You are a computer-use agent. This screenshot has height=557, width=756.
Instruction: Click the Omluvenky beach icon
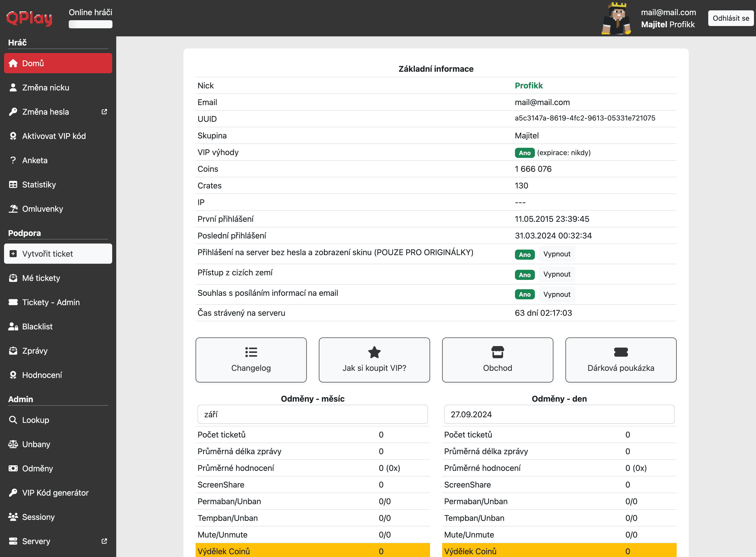click(13, 209)
